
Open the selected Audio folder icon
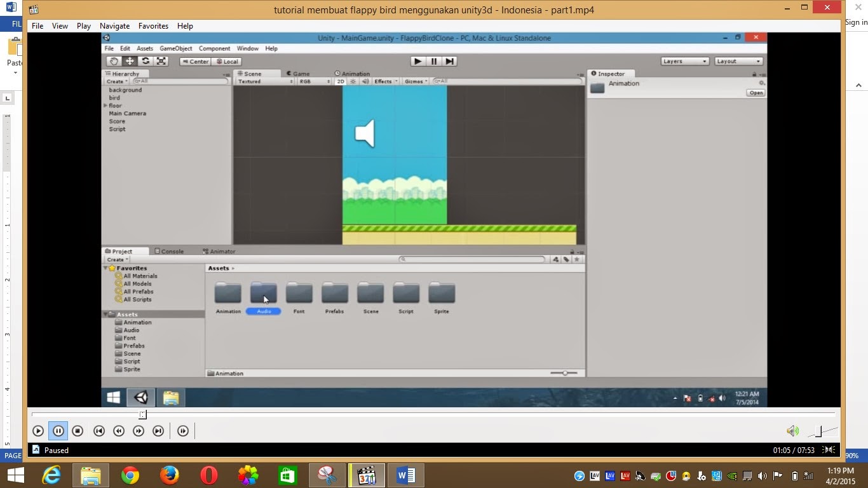[264, 293]
